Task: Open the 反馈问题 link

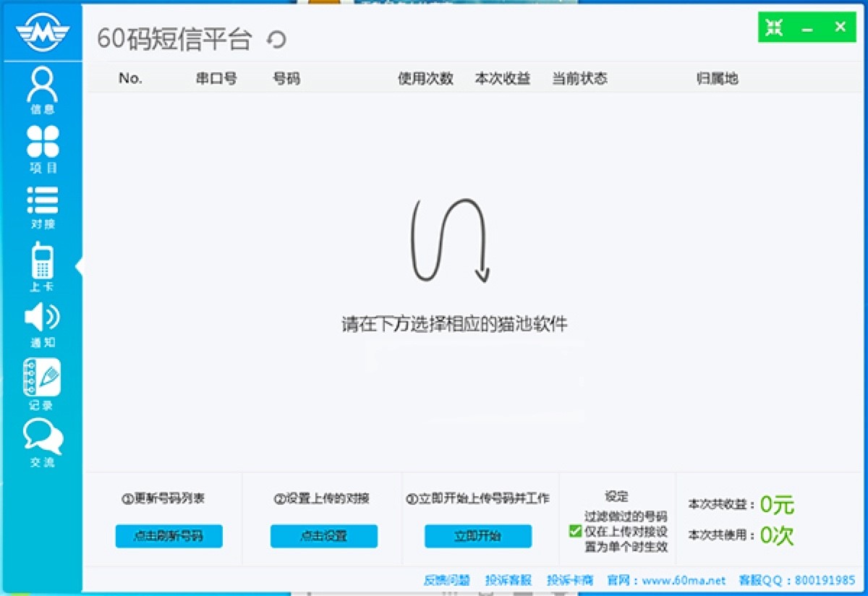Action: [446, 580]
